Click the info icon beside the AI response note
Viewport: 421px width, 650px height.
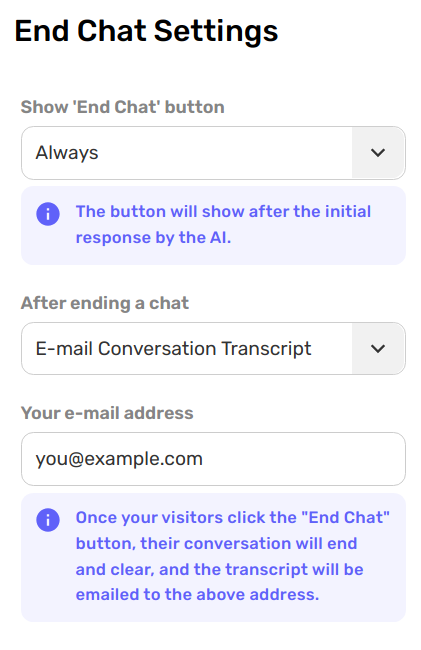click(x=48, y=214)
